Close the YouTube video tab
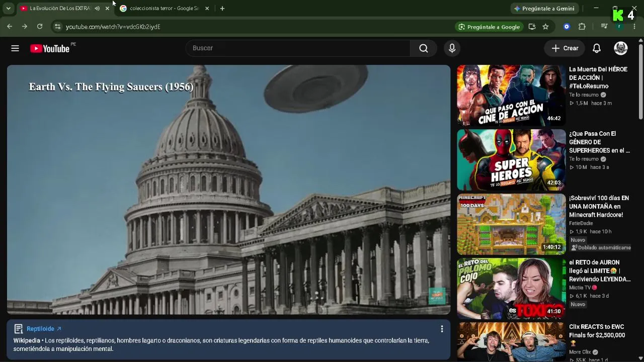Image resolution: width=644 pixels, height=362 pixels. click(107, 9)
